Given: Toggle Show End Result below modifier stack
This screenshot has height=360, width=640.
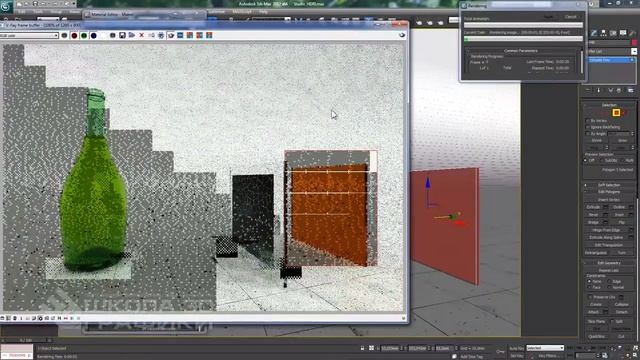Looking at the screenshot, I should click(599, 90).
